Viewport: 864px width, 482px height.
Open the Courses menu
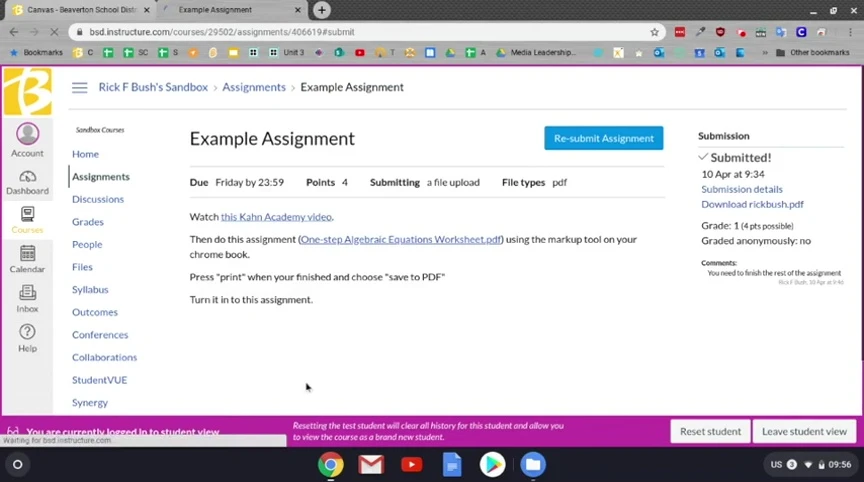coord(27,220)
